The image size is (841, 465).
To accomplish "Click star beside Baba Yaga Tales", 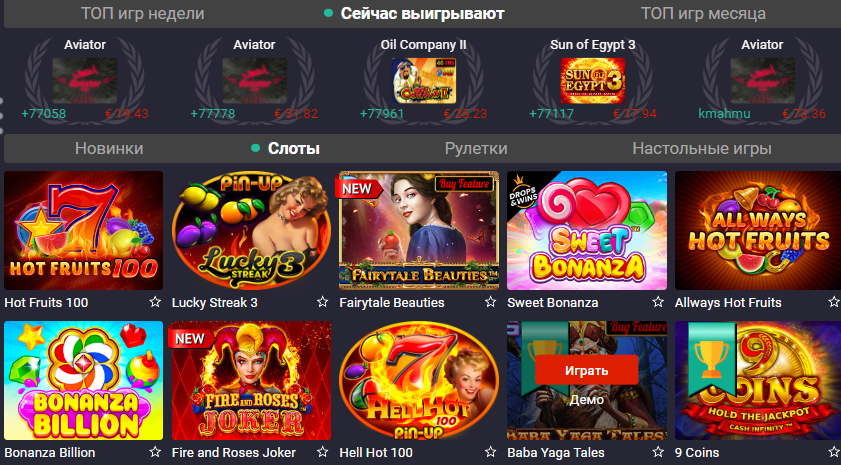I will coord(658,452).
